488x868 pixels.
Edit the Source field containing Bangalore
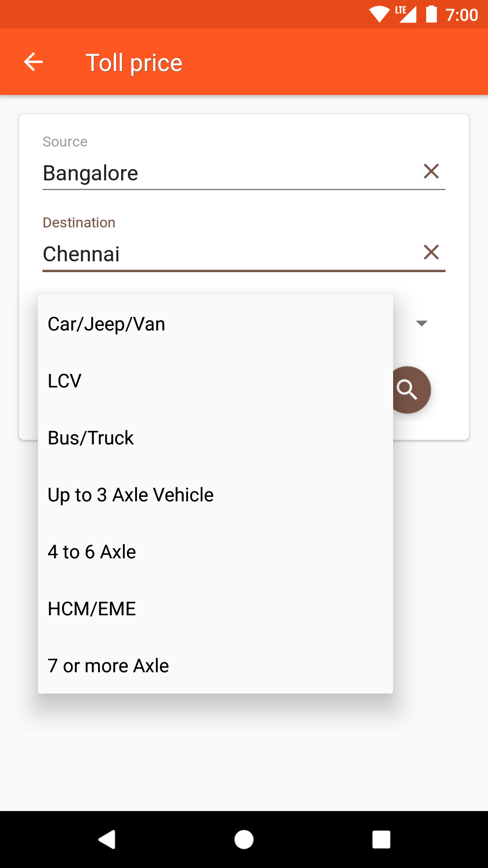[x=226, y=173]
